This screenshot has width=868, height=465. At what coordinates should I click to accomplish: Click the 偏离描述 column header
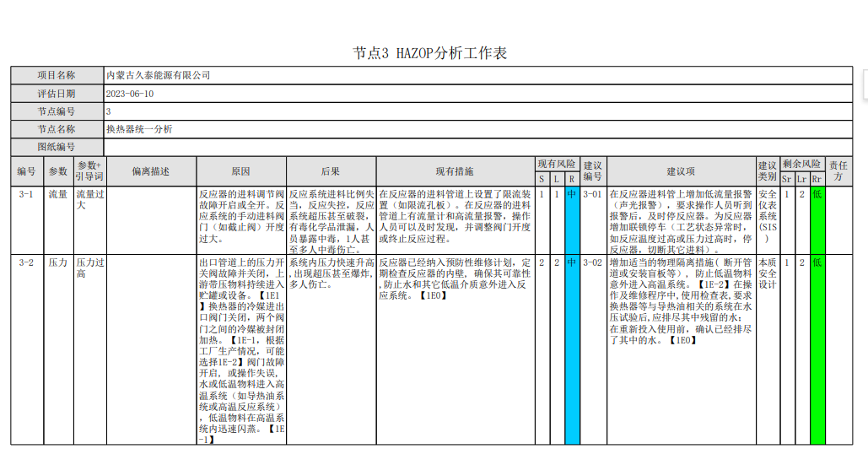(x=152, y=171)
